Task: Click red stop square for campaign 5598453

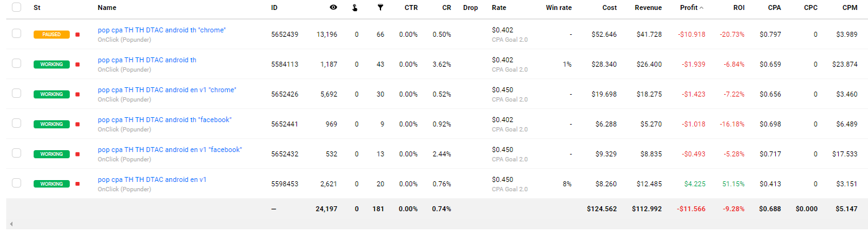Action: 77,184
